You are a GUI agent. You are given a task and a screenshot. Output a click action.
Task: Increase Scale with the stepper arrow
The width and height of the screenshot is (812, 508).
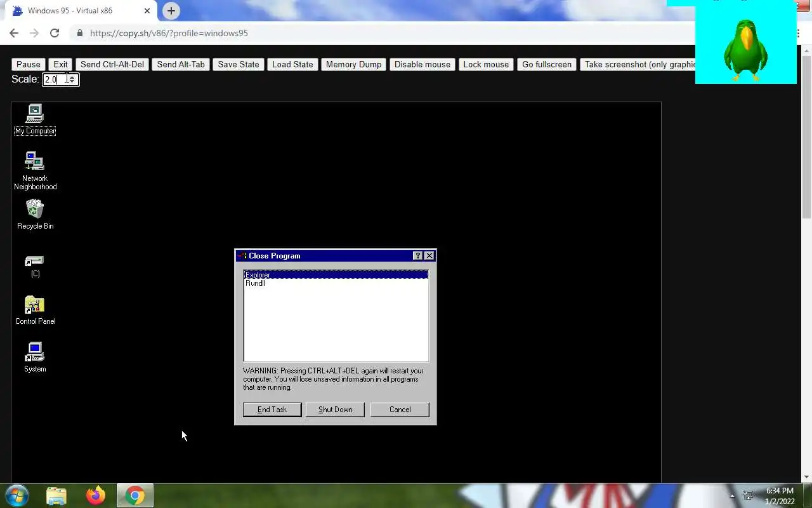tap(73, 77)
